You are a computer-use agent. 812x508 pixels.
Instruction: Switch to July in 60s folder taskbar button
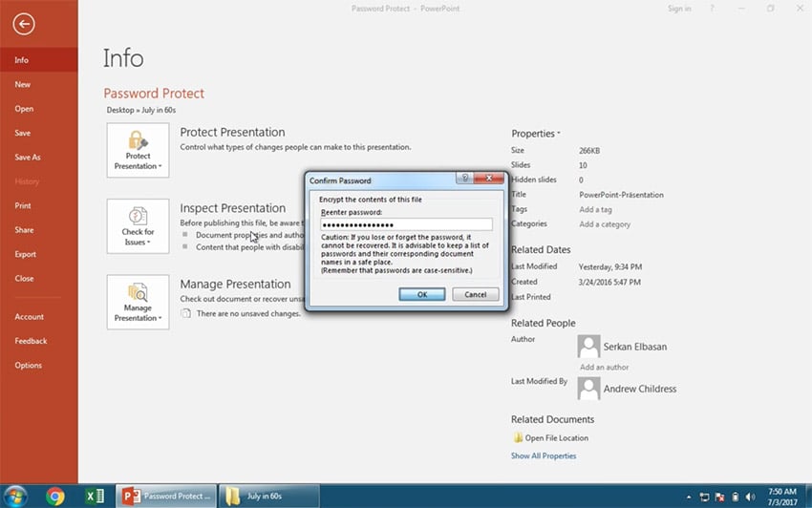pos(268,497)
